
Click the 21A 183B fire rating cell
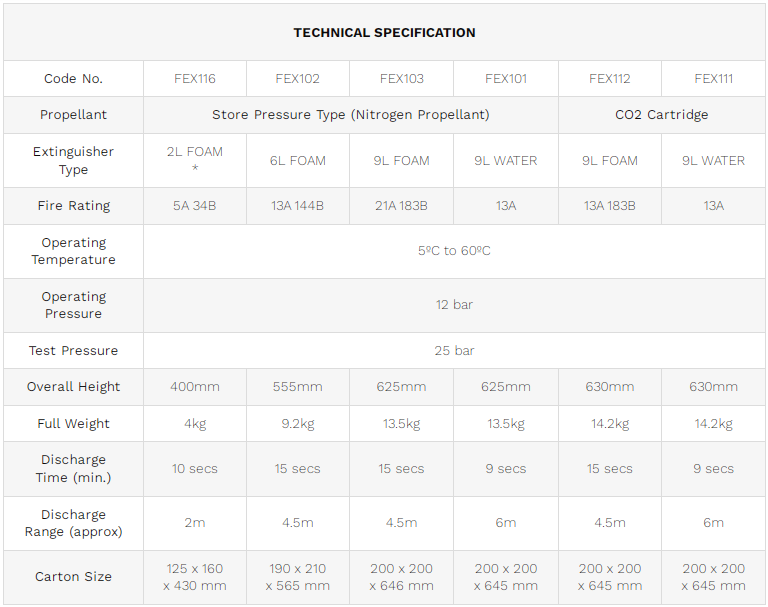click(402, 206)
